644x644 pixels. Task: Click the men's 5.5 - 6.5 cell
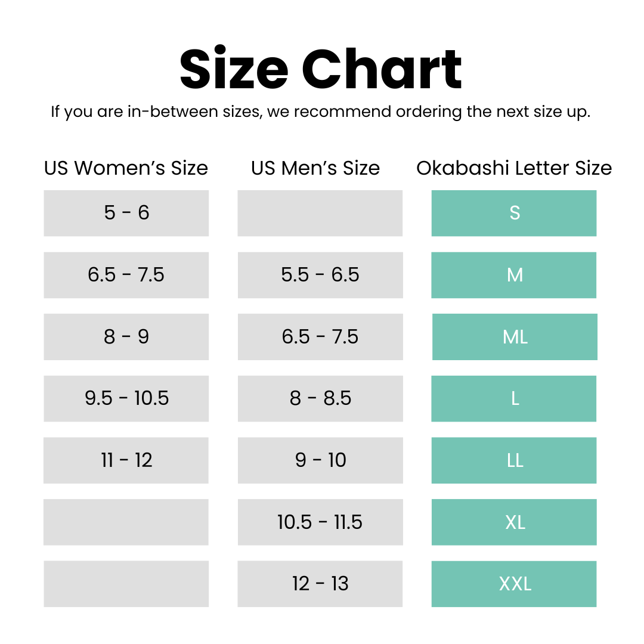click(320, 275)
